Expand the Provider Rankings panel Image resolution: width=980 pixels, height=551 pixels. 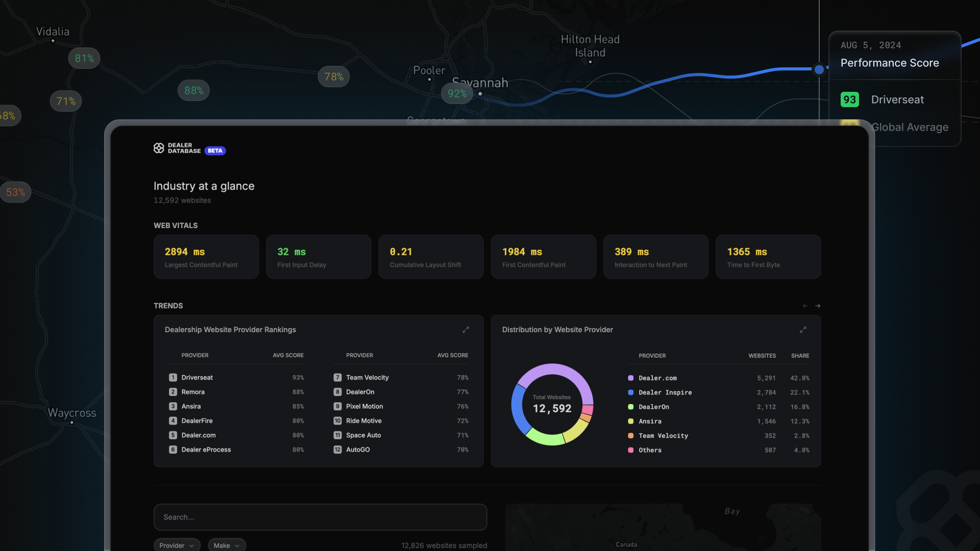(x=465, y=330)
